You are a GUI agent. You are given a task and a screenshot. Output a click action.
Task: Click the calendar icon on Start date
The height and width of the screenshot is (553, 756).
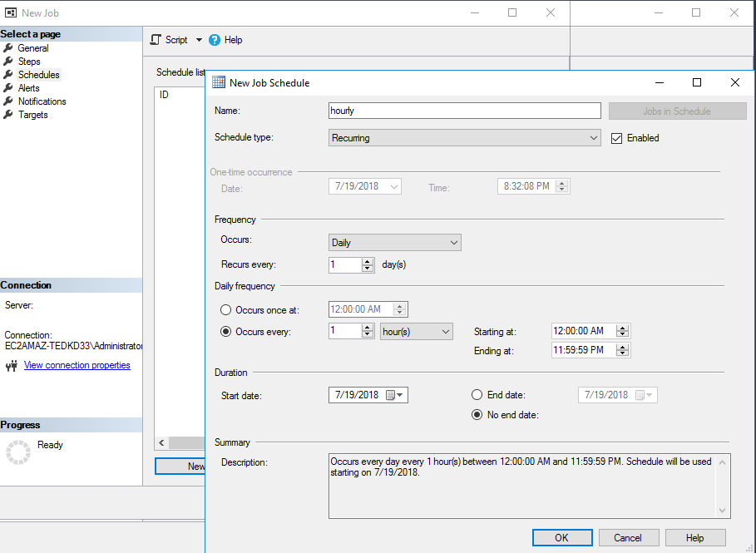coord(390,395)
